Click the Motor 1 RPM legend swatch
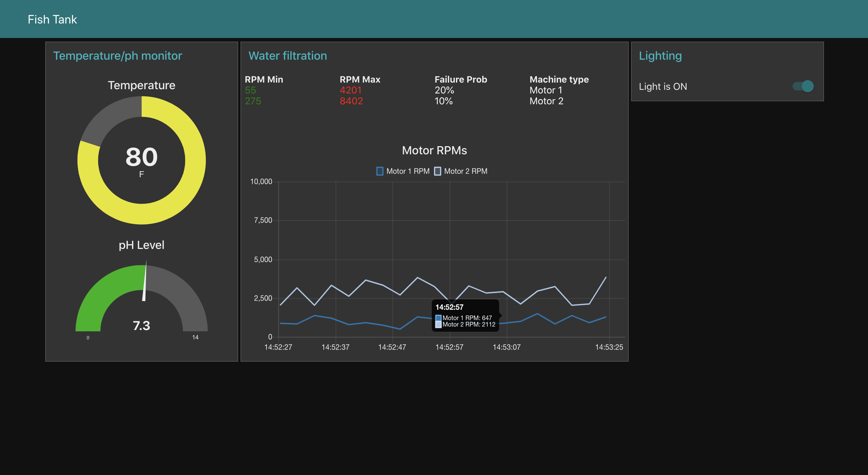Viewport: 868px width, 475px height. pos(380,171)
